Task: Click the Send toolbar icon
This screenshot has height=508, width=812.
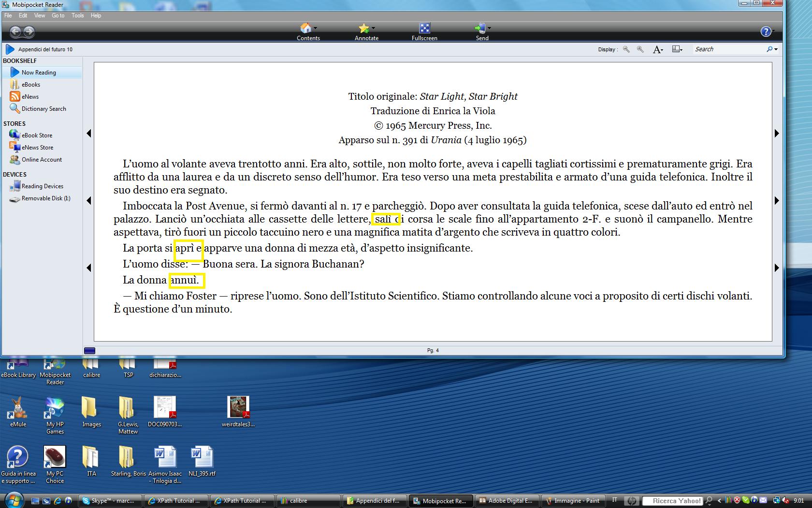Action: coord(480,28)
